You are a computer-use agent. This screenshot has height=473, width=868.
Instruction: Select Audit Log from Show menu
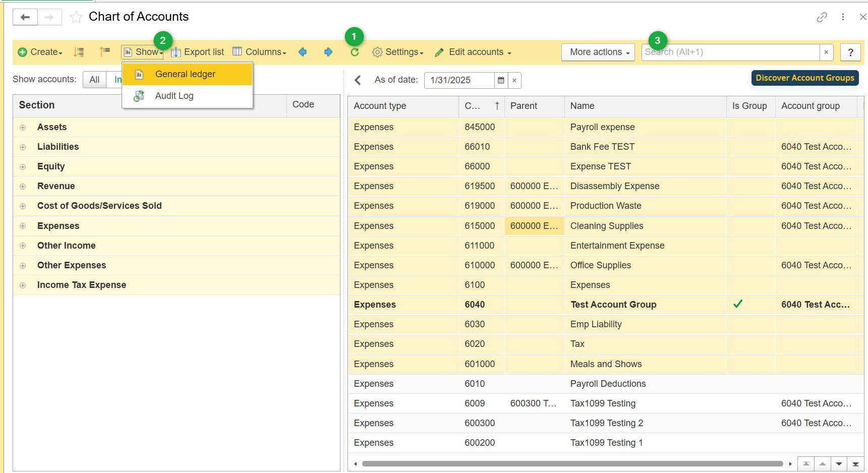187,96
